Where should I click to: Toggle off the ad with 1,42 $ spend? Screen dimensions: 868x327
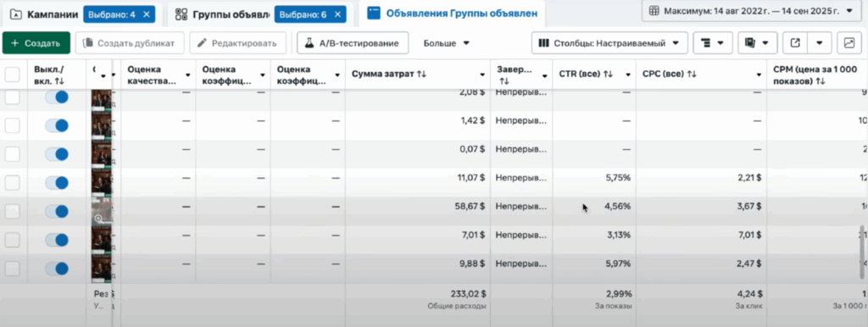pyautogui.click(x=57, y=125)
